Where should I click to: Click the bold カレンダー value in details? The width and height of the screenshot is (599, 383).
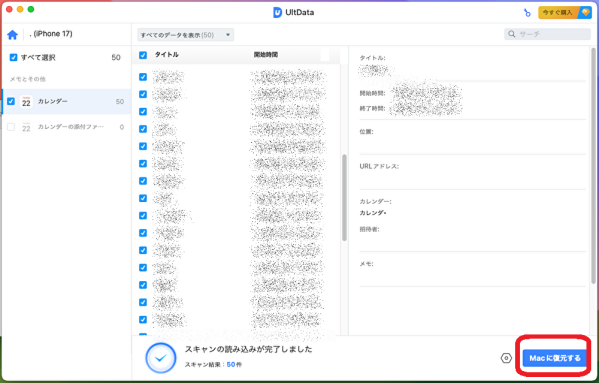373,213
